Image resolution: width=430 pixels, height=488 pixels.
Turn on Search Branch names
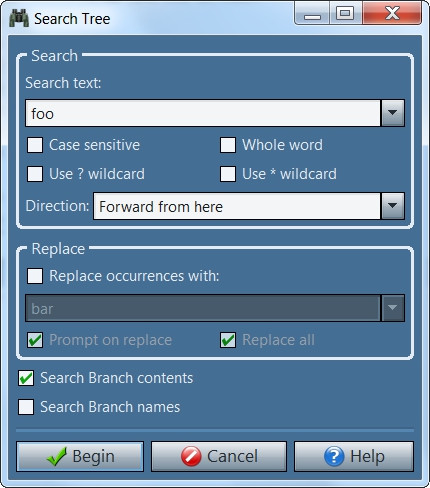tap(26, 407)
